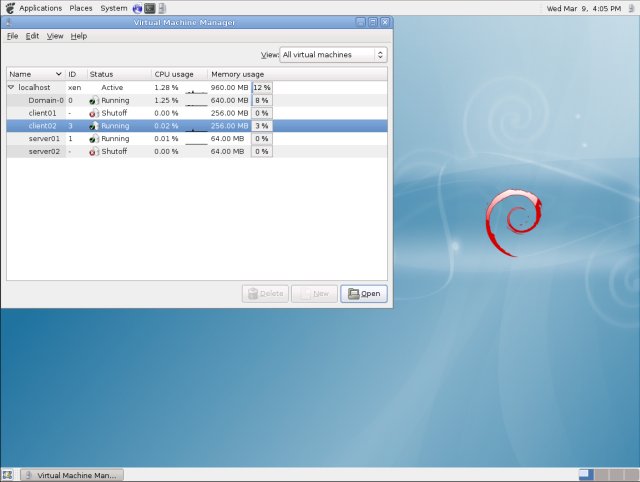Collapse the localhost tree node
The width and height of the screenshot is (640, 482).
[11, 87]
